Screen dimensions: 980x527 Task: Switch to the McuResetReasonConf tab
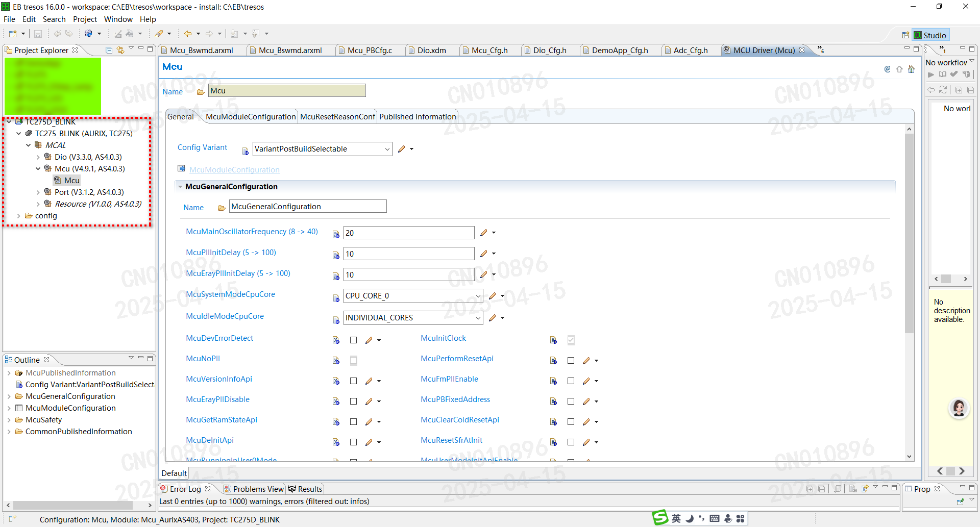tap(337, 117)
